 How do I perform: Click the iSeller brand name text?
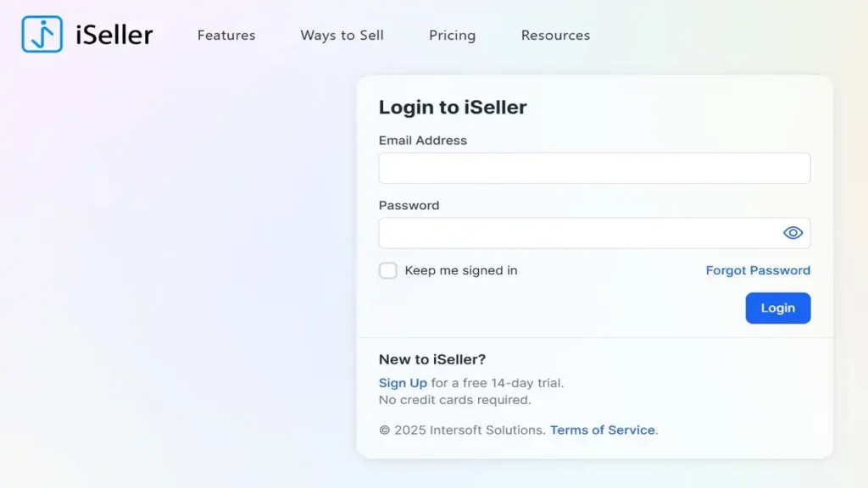114,35
